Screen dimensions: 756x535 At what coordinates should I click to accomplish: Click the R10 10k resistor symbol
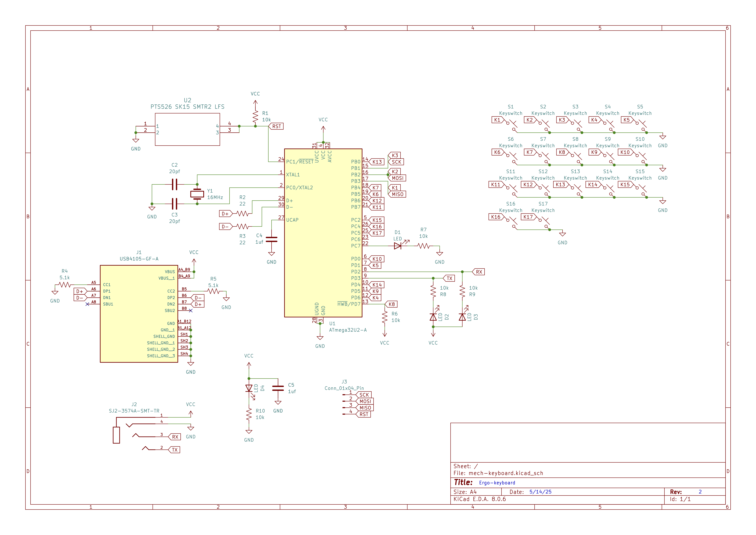(249, 414)
